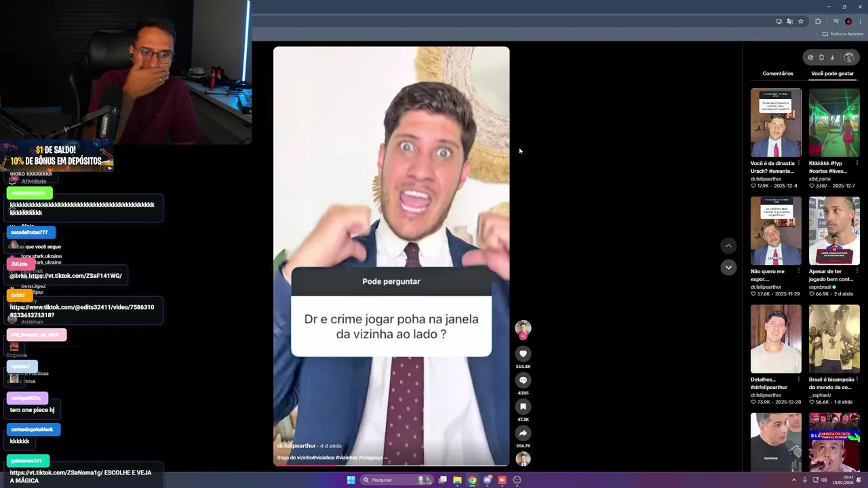Screen dimensions: 868x488
Task: Open Task View in the taskbar
Action: click(x=442, y=480)
